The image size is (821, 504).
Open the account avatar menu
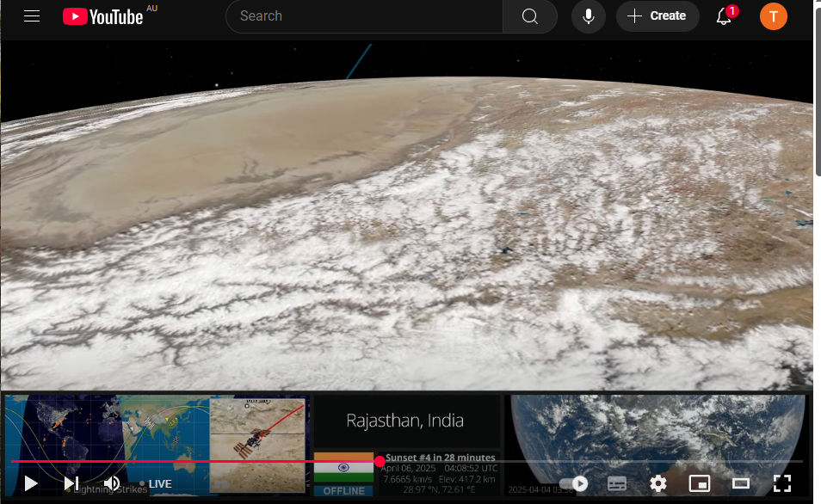tap(773, 16)
